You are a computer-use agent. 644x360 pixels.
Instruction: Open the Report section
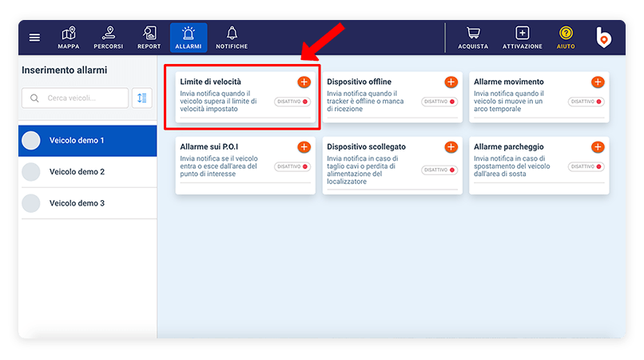pyautogui.click(x=149, y=38)
